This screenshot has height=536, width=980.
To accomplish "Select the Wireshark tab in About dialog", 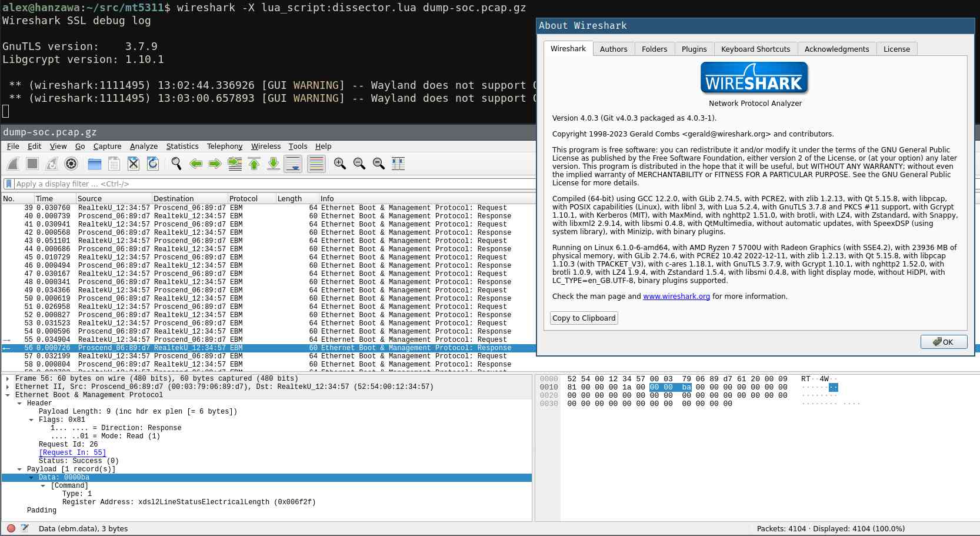I will [568, 49].
